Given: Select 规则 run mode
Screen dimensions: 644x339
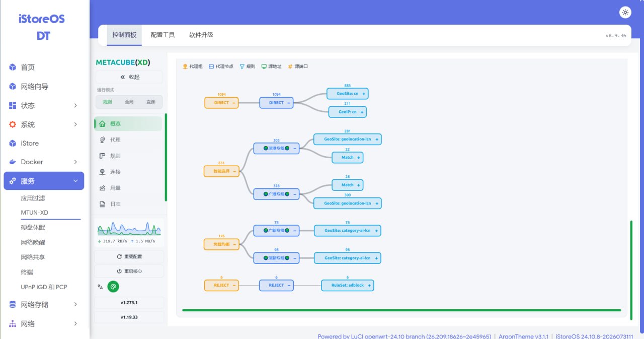Looking at the screenshot, I should click(107, 102).
